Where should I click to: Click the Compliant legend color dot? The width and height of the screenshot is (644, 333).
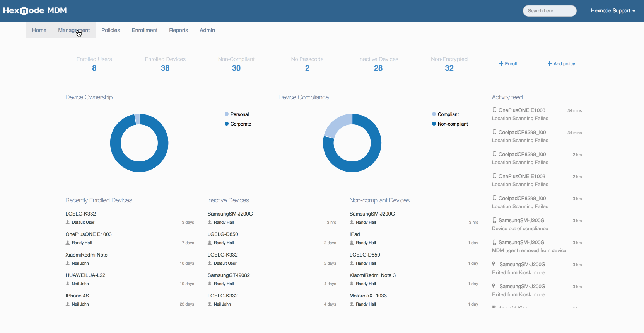coord(434,114)
